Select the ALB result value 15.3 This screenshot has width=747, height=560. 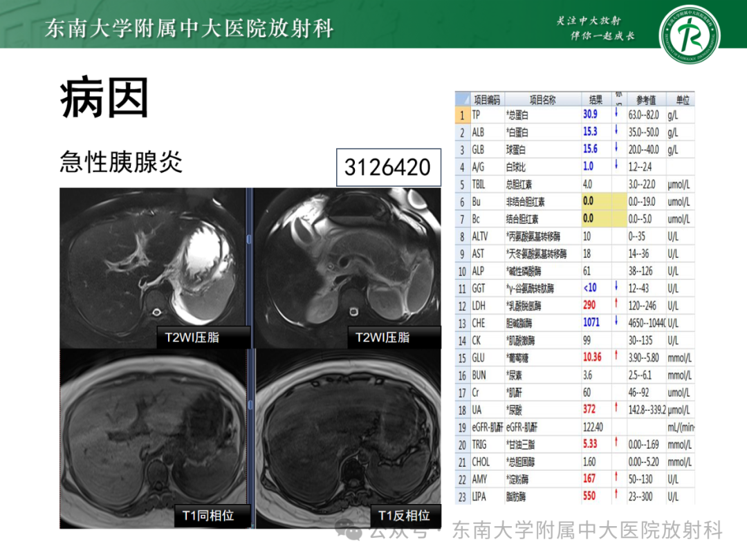pos(590,132)
